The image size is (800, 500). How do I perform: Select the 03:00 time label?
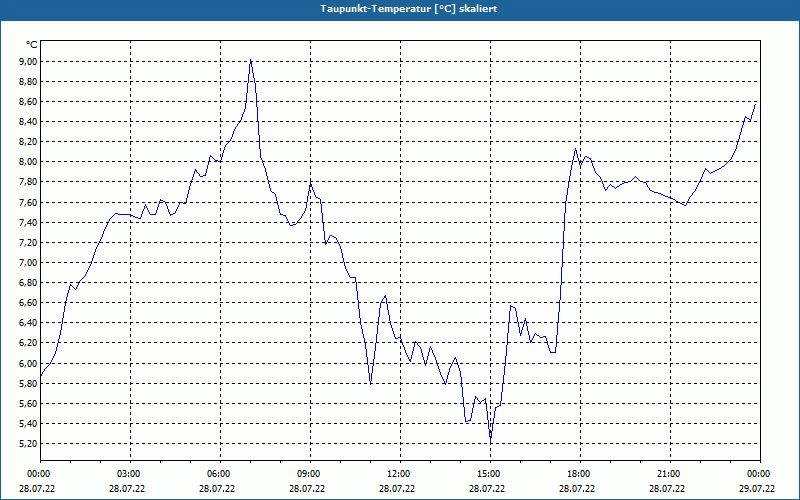128,474
